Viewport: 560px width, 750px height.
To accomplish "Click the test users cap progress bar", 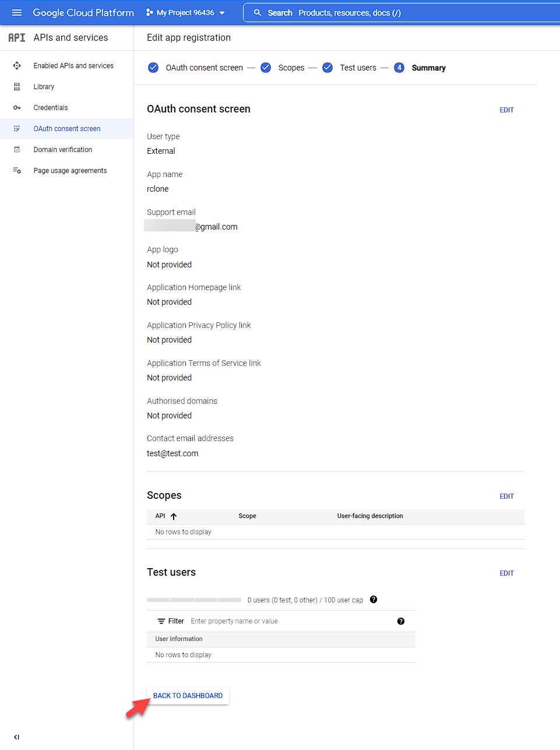I will tap(194, 600).
